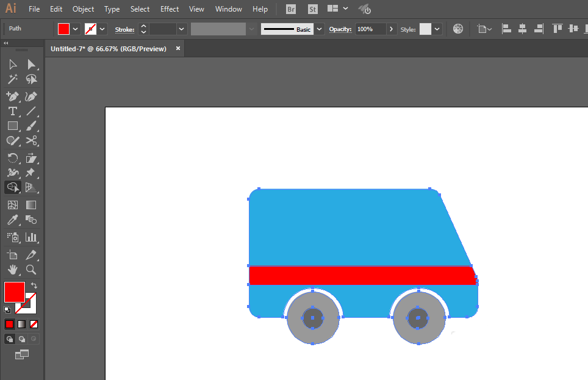Open the Effect menu
Image resolution: width=588 pixels, height=380 pixels.
point(170,9)
